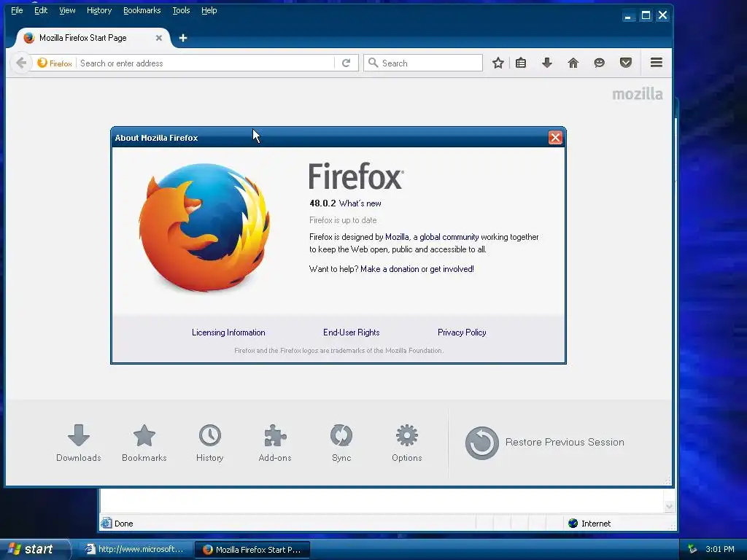The width and height of the screenshot is (747, 560).
Task: Click the Firefox is up to date text
Action: point(343,220)
